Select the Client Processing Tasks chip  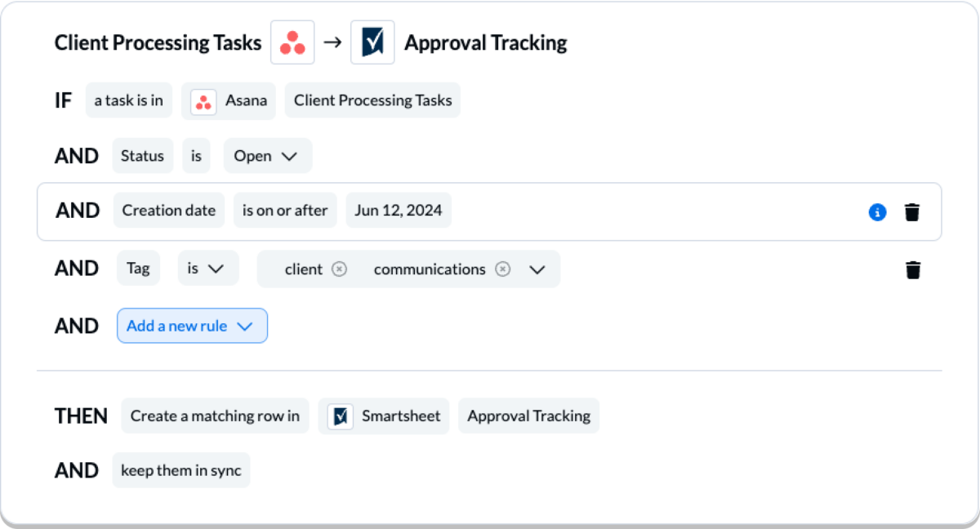click(x=372, y=100)
